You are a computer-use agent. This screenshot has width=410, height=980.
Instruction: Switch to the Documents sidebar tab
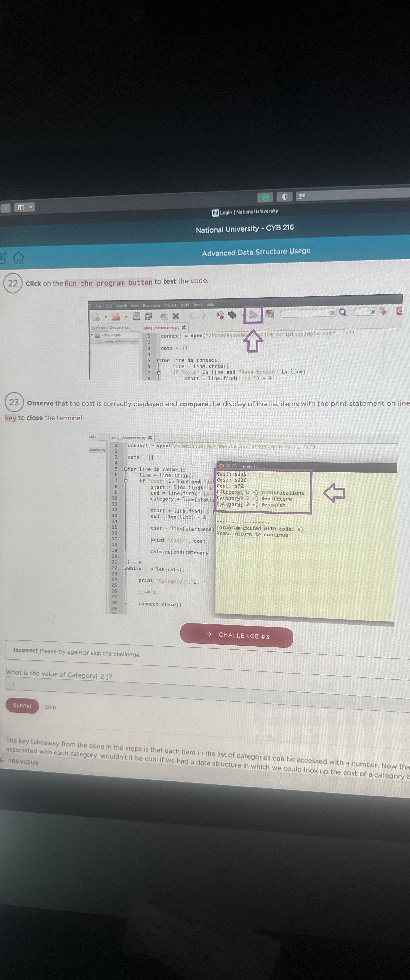tap(119, 328)
